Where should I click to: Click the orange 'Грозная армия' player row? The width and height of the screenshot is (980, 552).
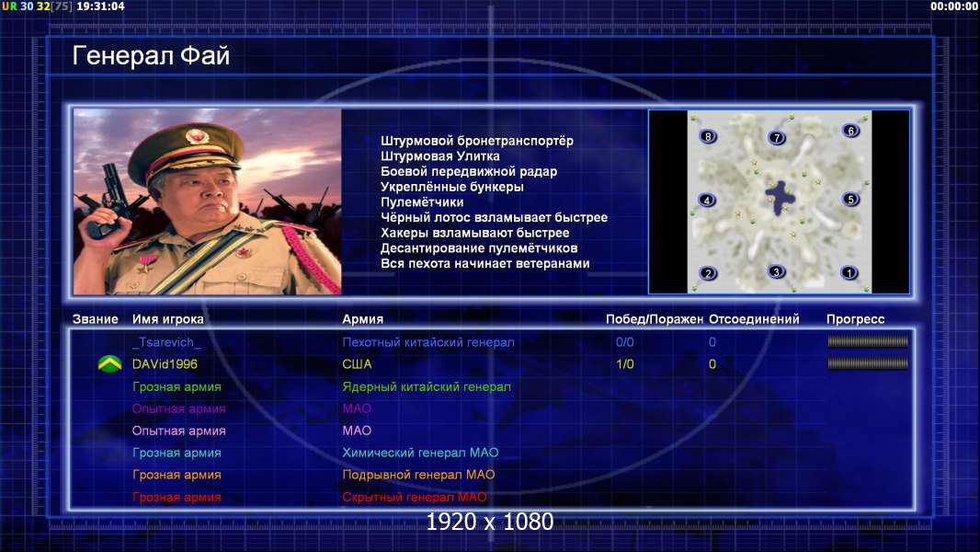[x=177, y=475]
